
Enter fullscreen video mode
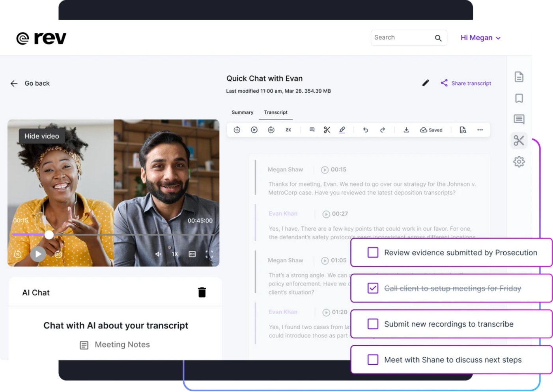point(209,254)
